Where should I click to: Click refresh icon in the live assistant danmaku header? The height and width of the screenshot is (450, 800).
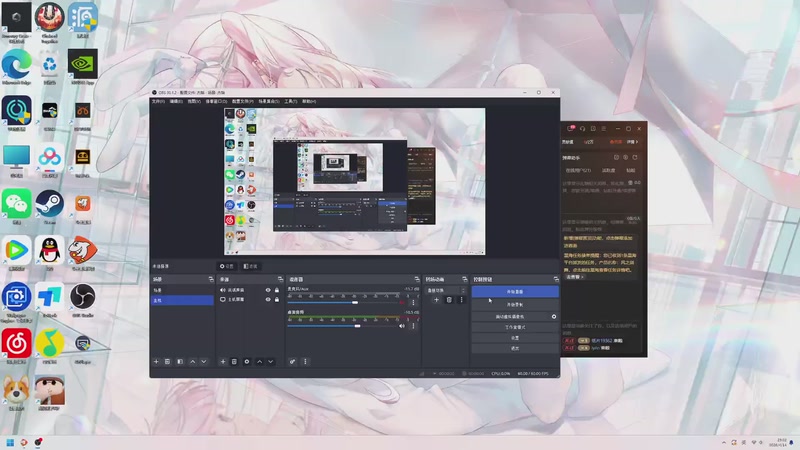click(x=635, y=158)
